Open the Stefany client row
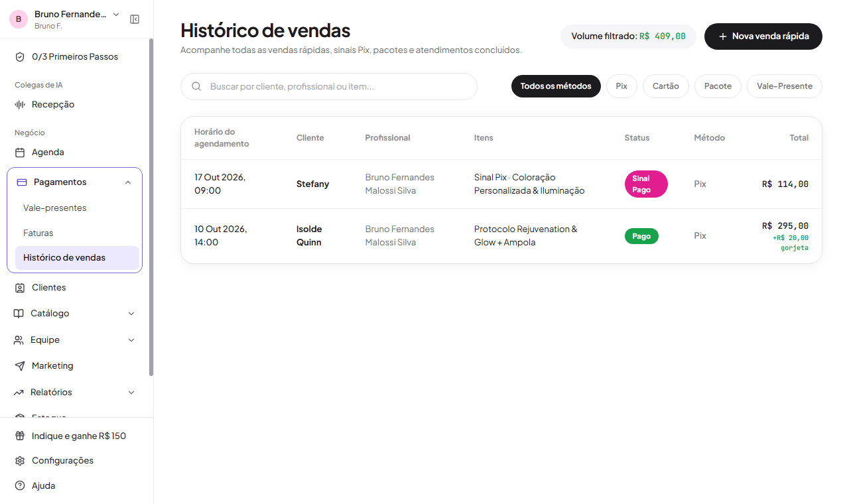This screenshot has width=849, height=504. point(501,184)
